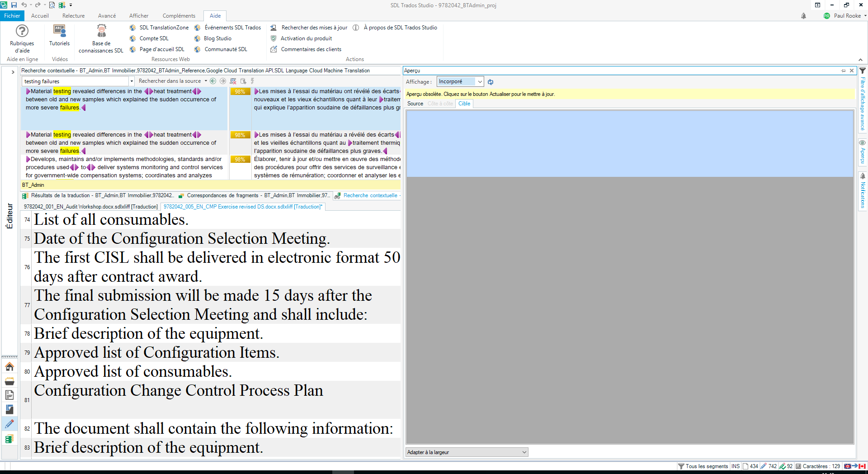Open Blog Studio link
This screenshot has height=474, width=868.
point(212,38)
